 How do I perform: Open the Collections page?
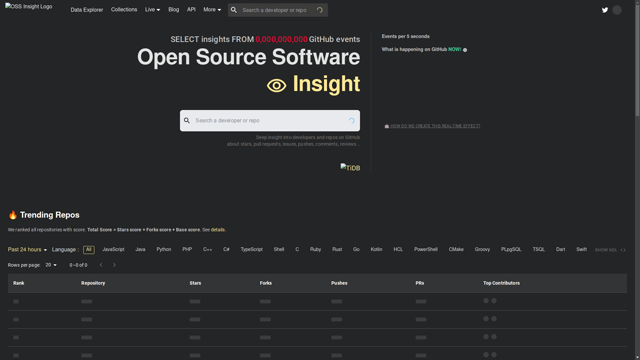pos(124,9)
